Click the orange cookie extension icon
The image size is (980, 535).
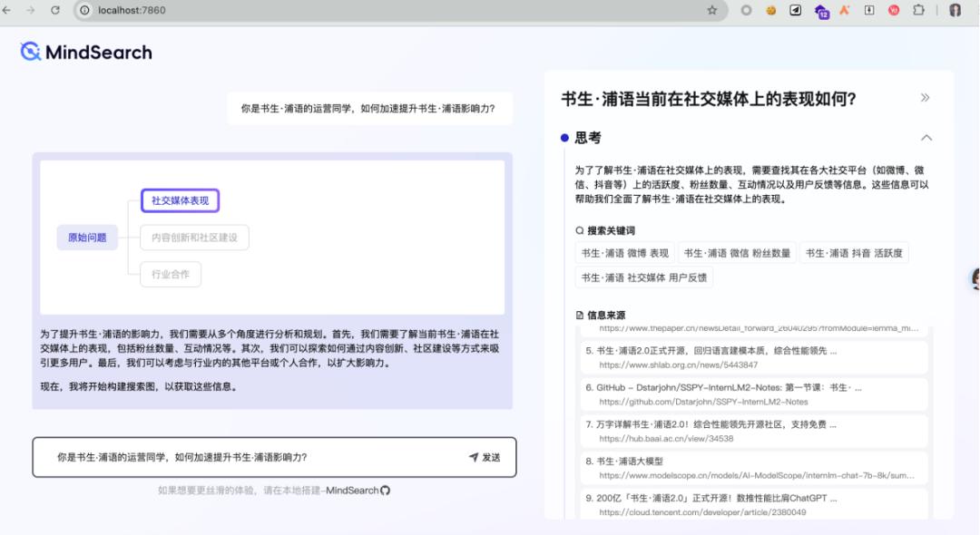coord(770,10)
